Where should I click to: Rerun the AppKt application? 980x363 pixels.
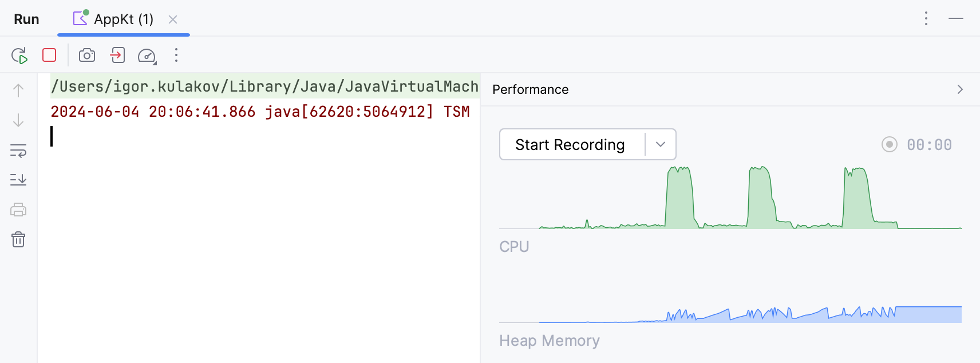coord(19,56)
